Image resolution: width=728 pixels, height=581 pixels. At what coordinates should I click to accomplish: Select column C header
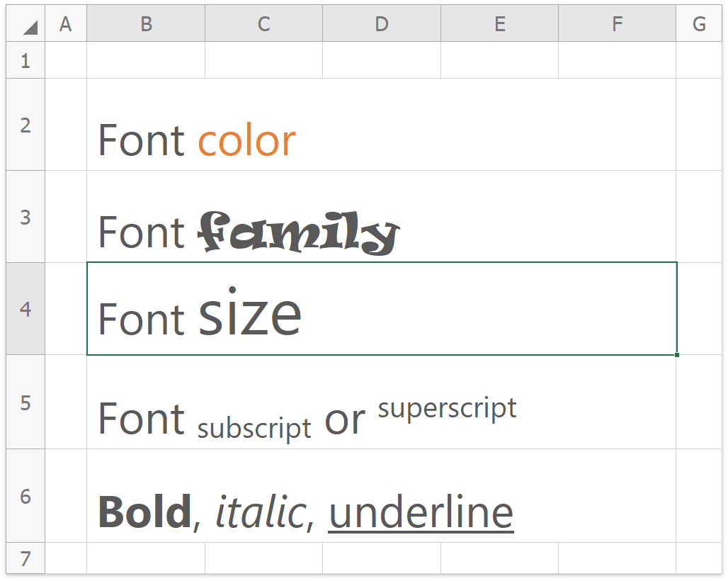tap(263, 24)
